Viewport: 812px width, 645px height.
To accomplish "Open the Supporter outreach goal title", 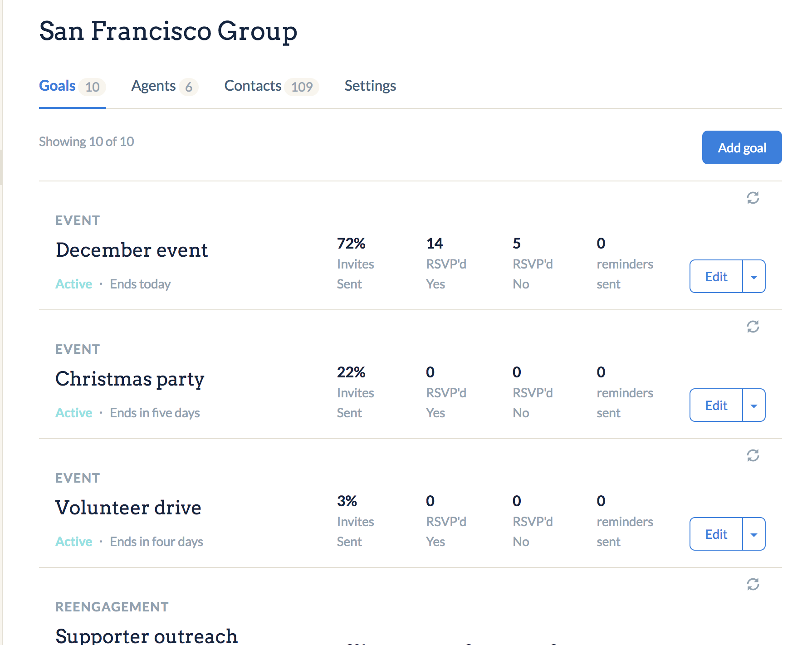I will point(147,636).
